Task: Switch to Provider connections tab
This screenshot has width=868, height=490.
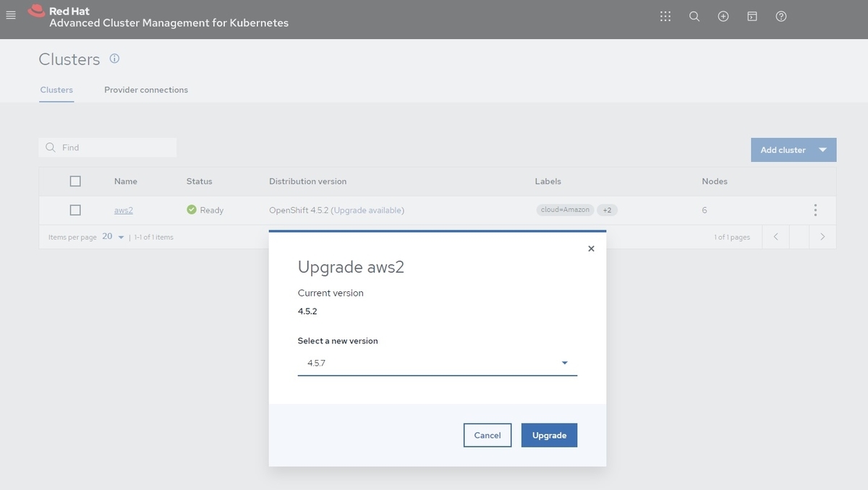Action: pyautogui.click(x=146, y=90)
